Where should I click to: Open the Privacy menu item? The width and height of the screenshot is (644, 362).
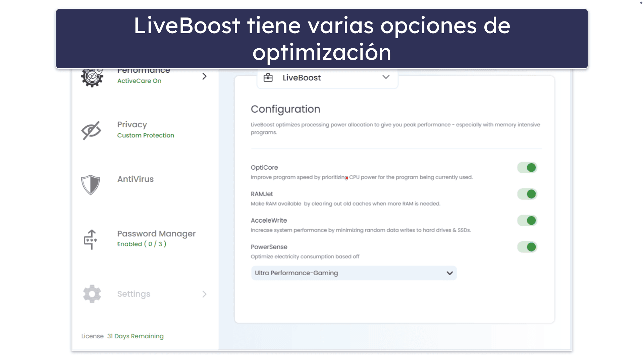coord(132,125)
